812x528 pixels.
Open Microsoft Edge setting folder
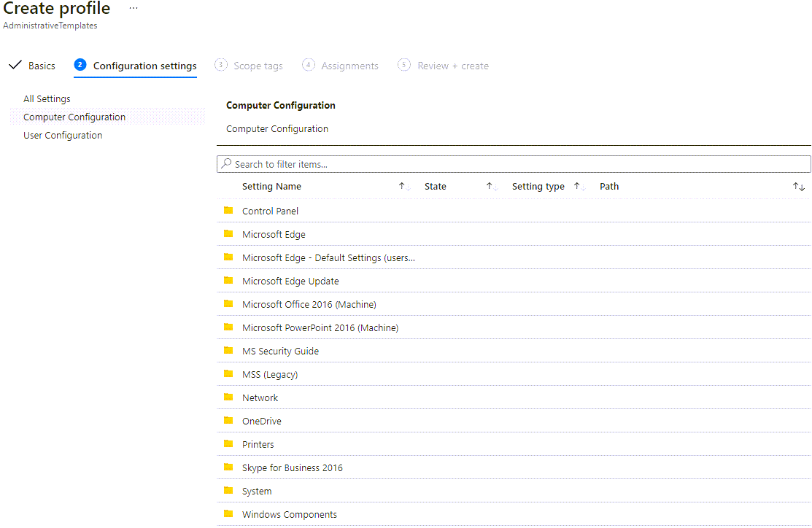tap(514, 234)
